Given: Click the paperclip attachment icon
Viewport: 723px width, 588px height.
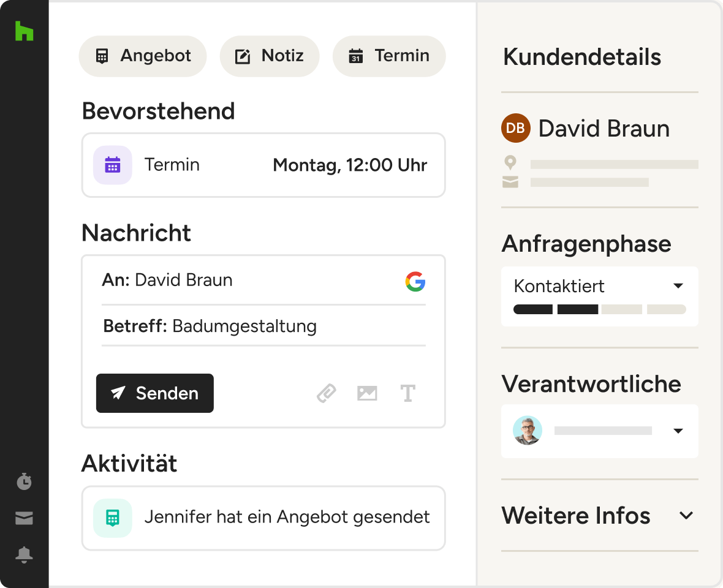Looking at the screenshot, I should (327, 393).
